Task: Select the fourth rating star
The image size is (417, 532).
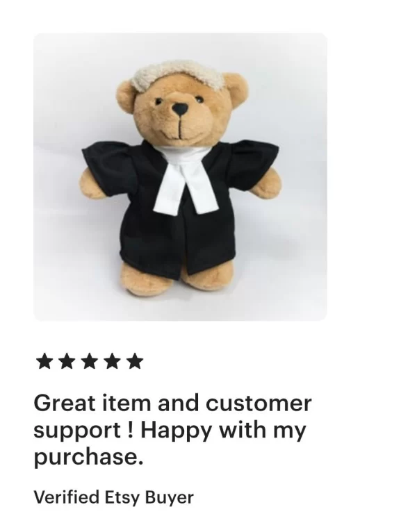Action: click(113, 361)
